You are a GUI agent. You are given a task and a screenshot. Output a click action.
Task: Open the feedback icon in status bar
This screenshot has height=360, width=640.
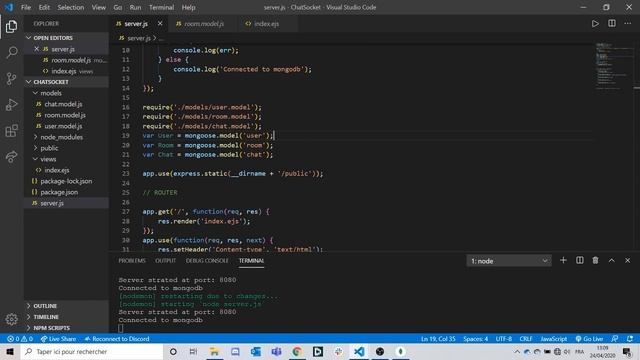click(615, 339)
